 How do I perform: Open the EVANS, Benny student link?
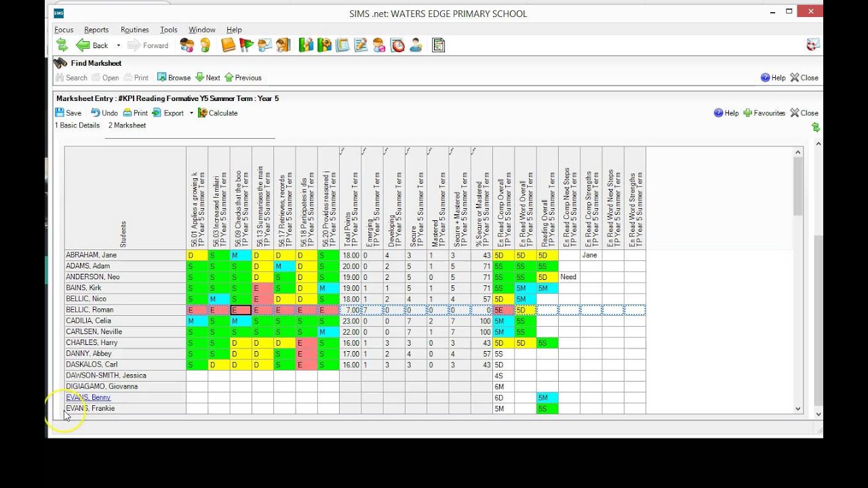tap(88, 398)
